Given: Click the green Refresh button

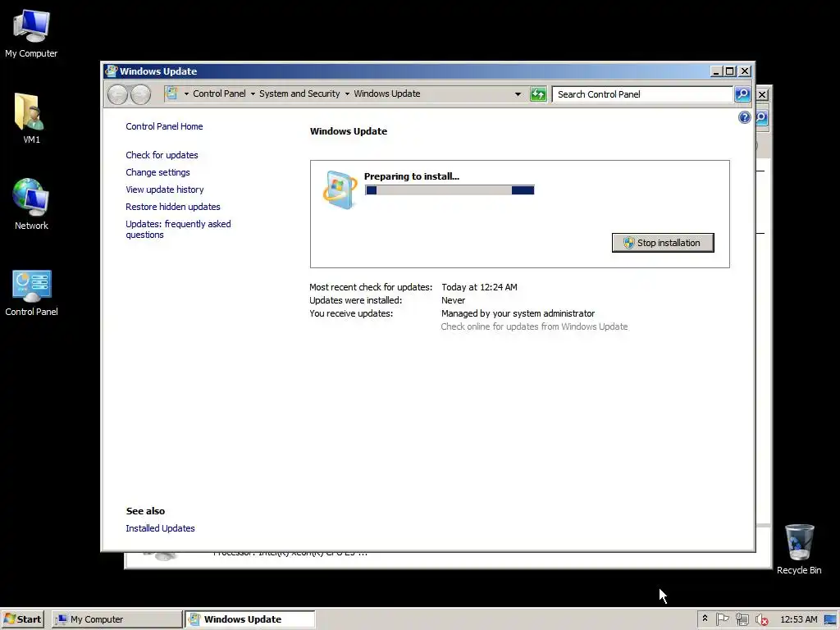Looking at the screenshot, I should (x=538, y=94).
